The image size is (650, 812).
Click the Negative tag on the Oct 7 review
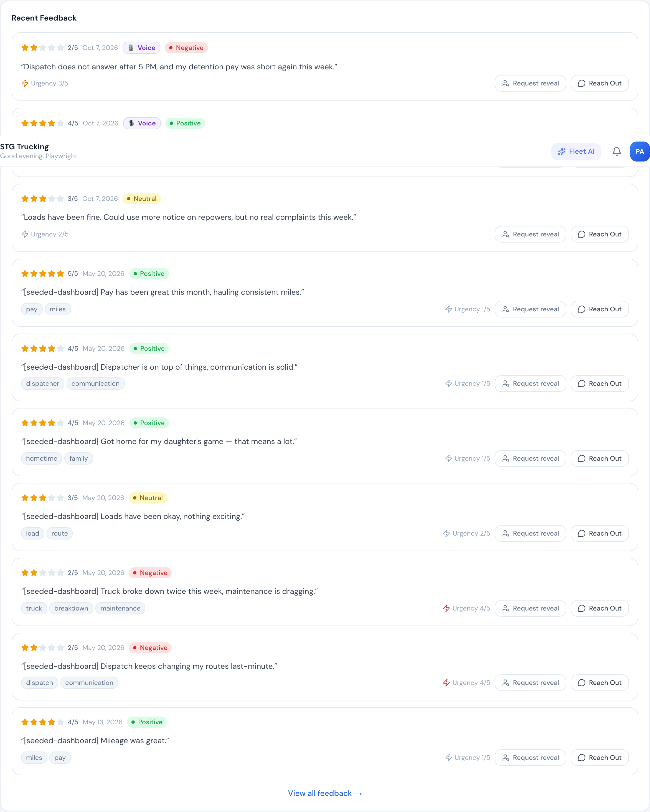186,48
